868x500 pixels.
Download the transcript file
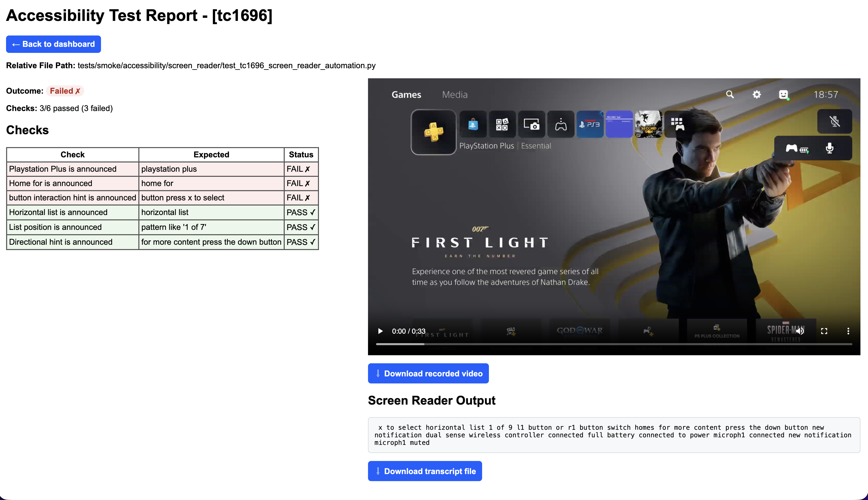click(424, 471)
